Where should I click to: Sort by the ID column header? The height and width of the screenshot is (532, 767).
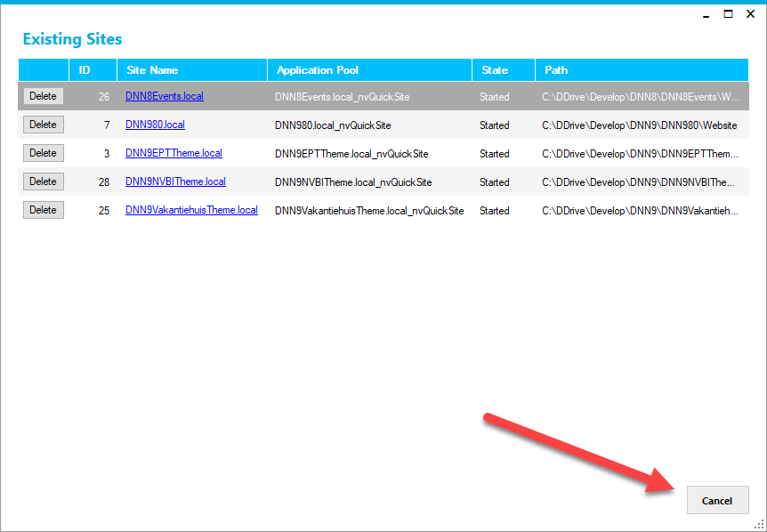tap(93, 70)
